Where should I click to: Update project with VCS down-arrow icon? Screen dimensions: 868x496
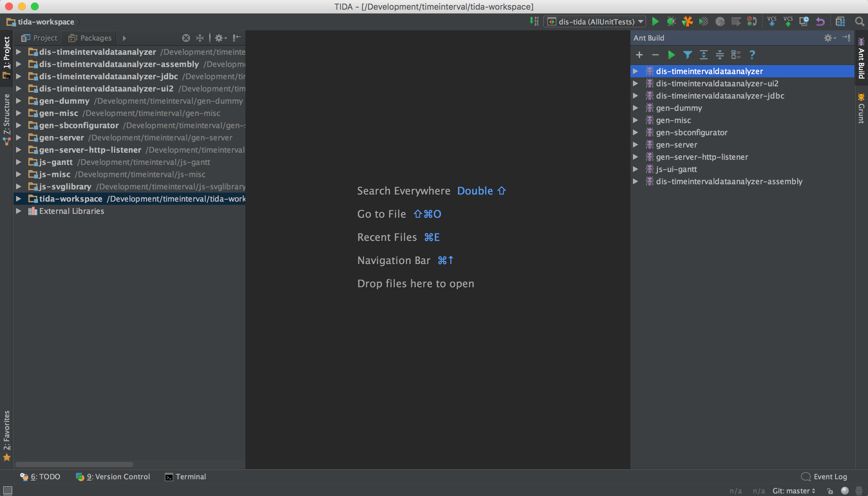[772, 22]
